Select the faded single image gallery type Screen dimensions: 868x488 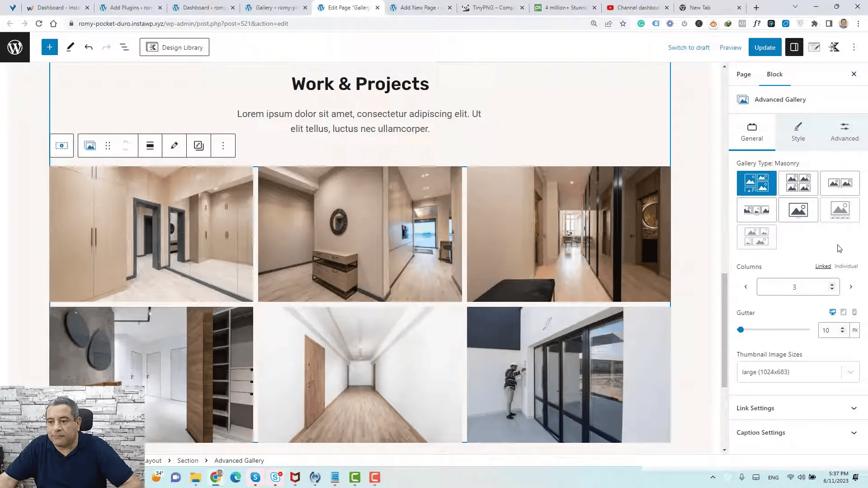tap(840, 210)
